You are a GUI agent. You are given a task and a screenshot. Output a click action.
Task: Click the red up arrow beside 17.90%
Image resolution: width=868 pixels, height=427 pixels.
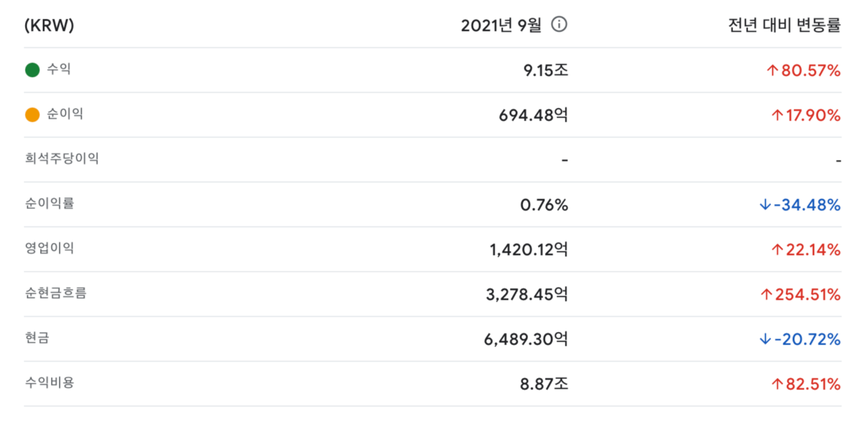[776, 115]
